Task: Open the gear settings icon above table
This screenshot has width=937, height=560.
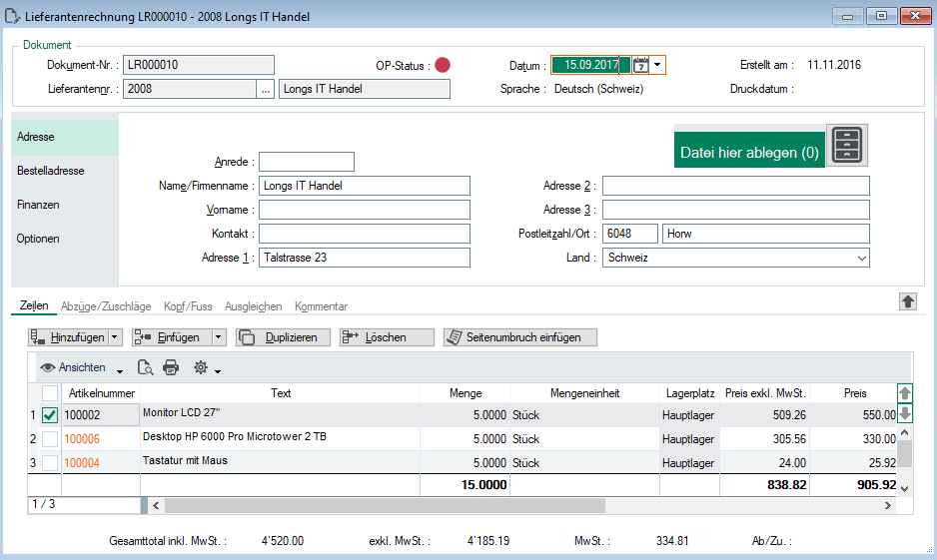Action: pyautogui.click(x=201, y=367)
